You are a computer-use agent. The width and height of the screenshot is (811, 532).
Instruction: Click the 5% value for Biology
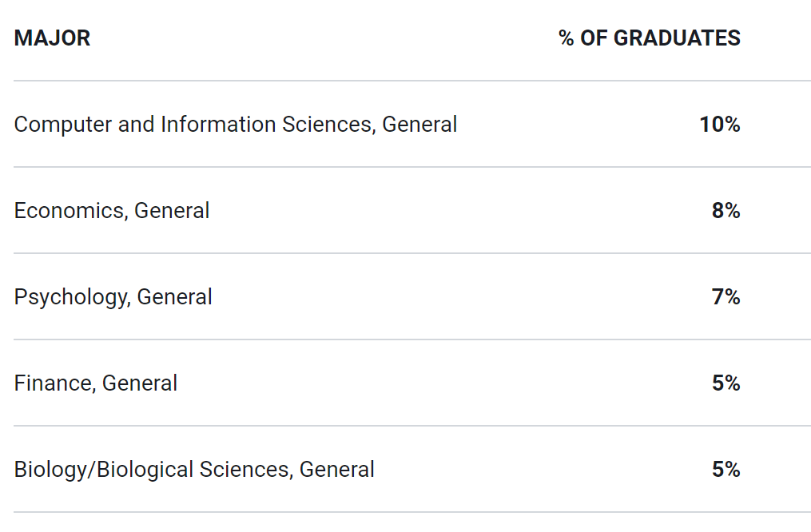pyautogui.click(x=726, y=470)
